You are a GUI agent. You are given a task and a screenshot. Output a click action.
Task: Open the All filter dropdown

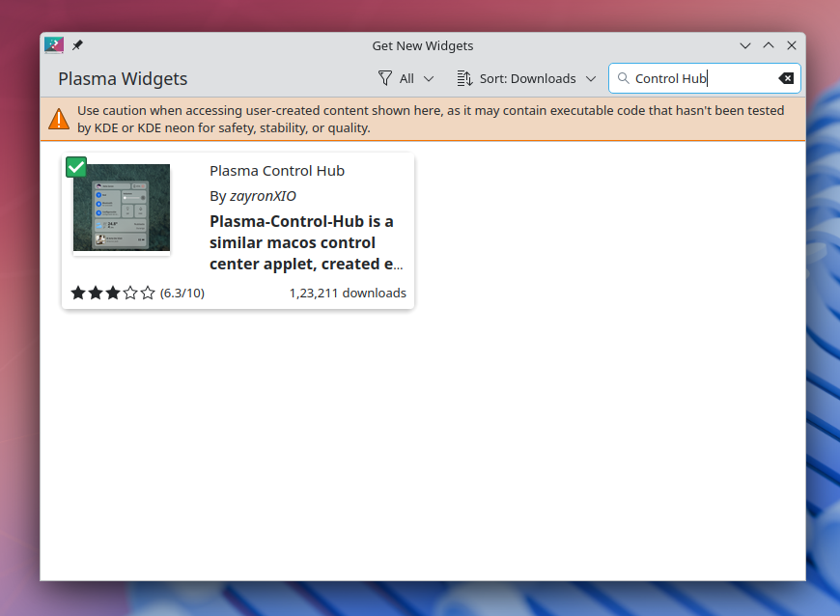click(x=406, y=79)
